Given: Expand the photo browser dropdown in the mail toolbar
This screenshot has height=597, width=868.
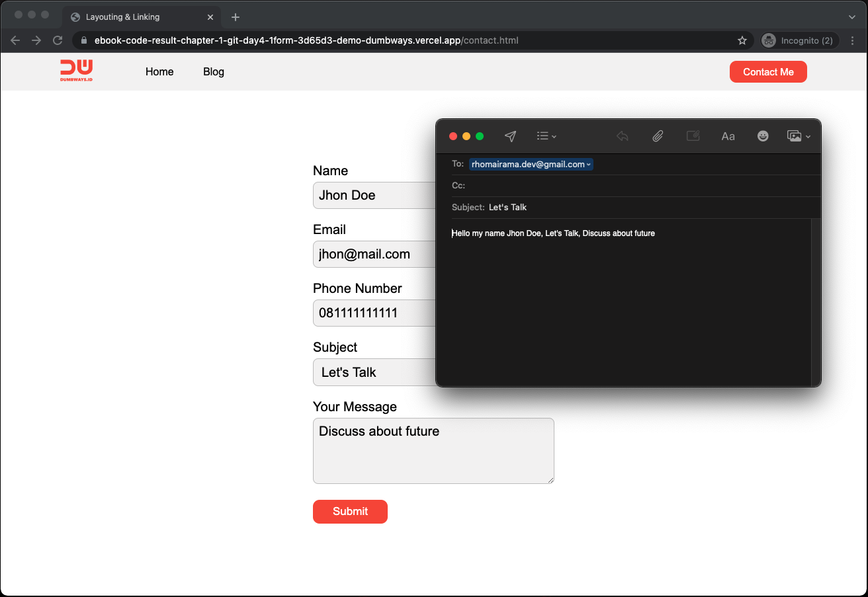Looking at the screenshot, I should (799, 136).
